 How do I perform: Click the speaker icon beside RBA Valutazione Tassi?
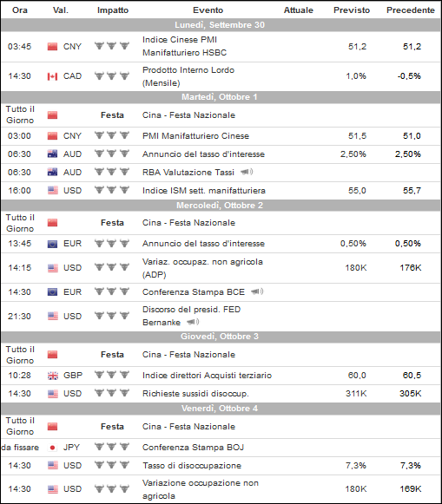click(x=247, y=172)
